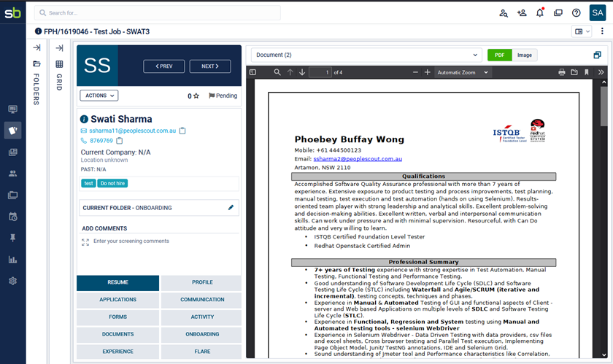
Task: Switch to Image view
Action: [x=524, y=55]
